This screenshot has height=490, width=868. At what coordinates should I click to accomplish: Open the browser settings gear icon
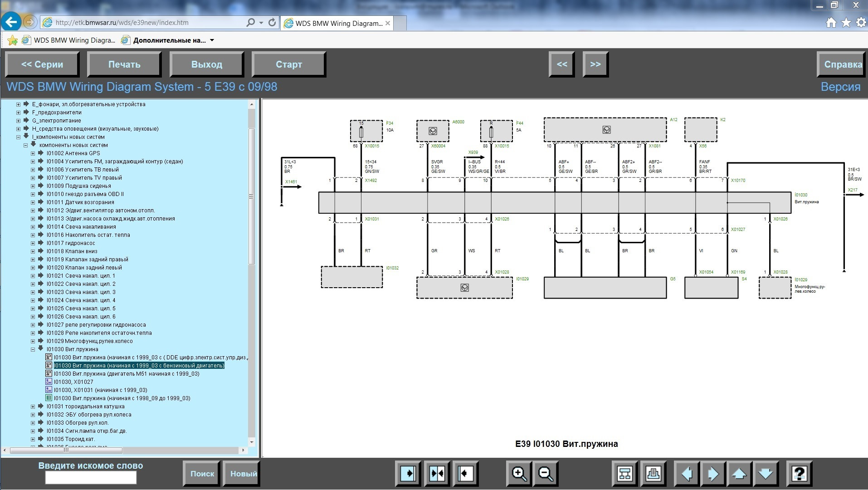point(861,23)
